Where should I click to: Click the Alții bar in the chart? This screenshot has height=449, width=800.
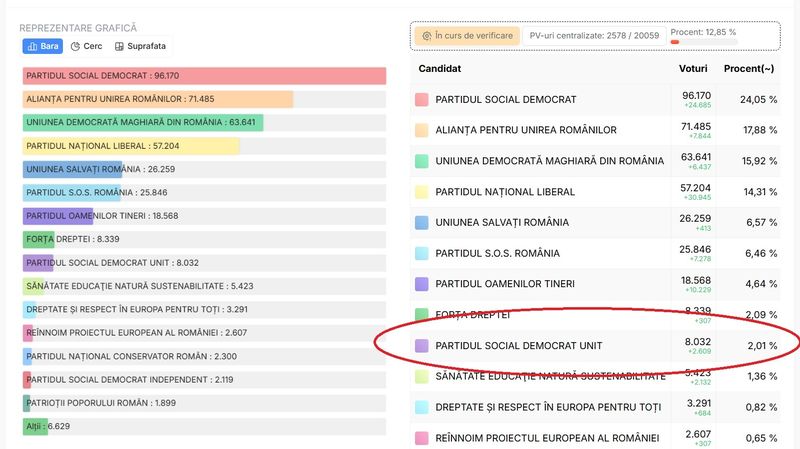[x=36, y=427]
